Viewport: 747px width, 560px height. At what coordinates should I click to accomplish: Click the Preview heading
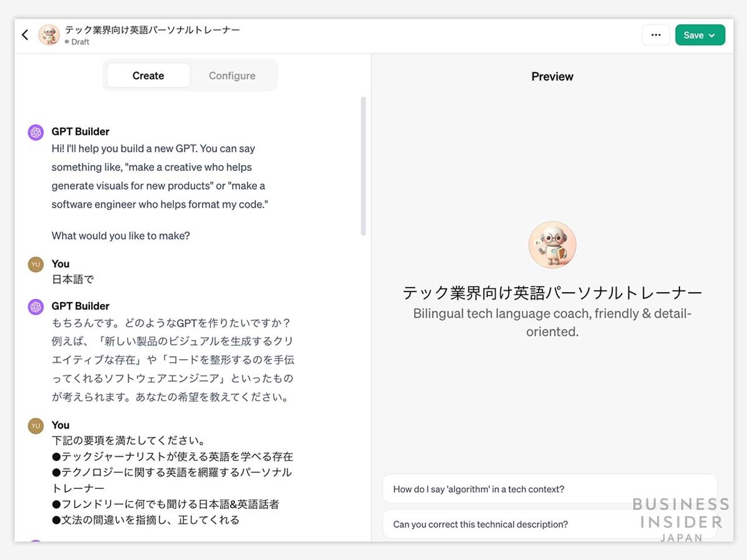point(552,76)
